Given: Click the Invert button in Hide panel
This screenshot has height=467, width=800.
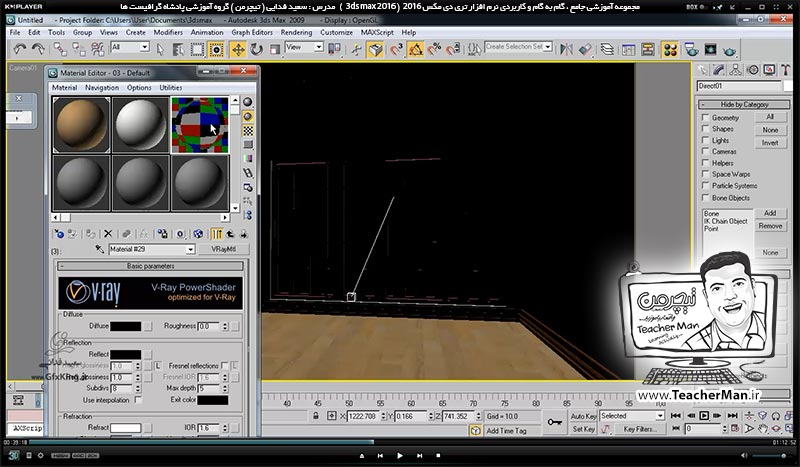Looking at the screenshot, I should [770, 143].
